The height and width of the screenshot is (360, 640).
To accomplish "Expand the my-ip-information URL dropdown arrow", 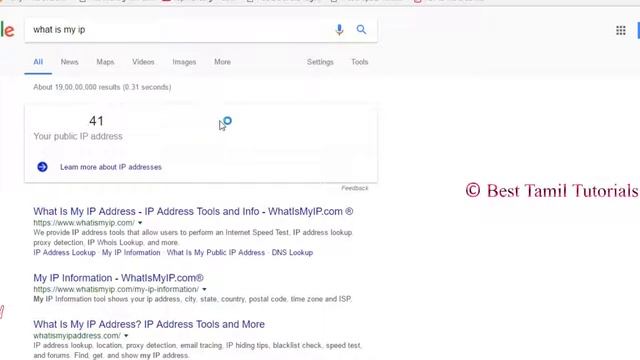I will [x=204, y=289].
